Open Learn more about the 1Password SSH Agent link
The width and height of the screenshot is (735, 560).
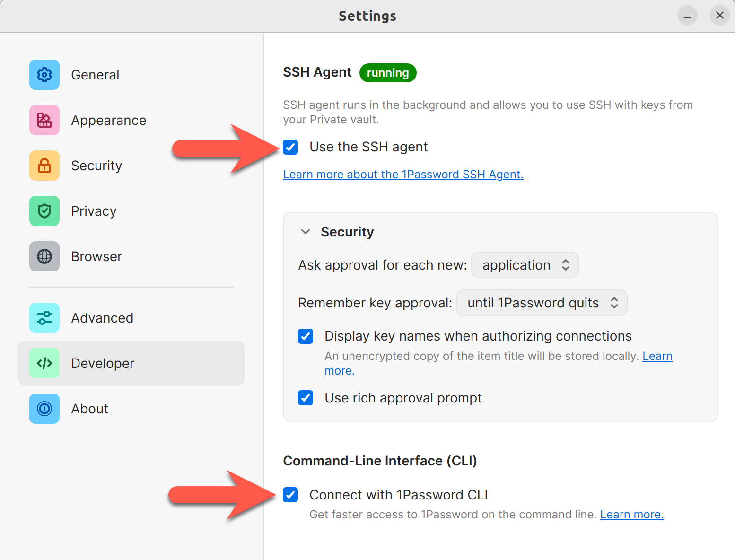(x=403, y=175)
